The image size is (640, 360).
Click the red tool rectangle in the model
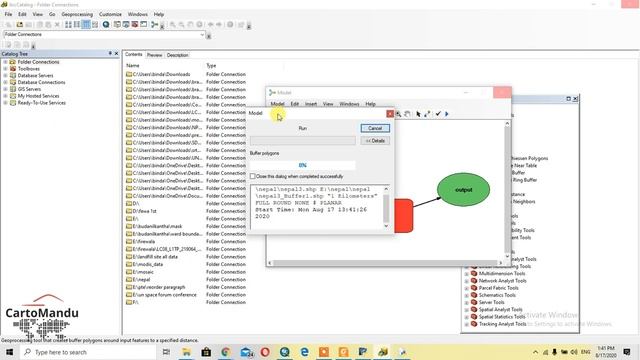tap(404, 216)
